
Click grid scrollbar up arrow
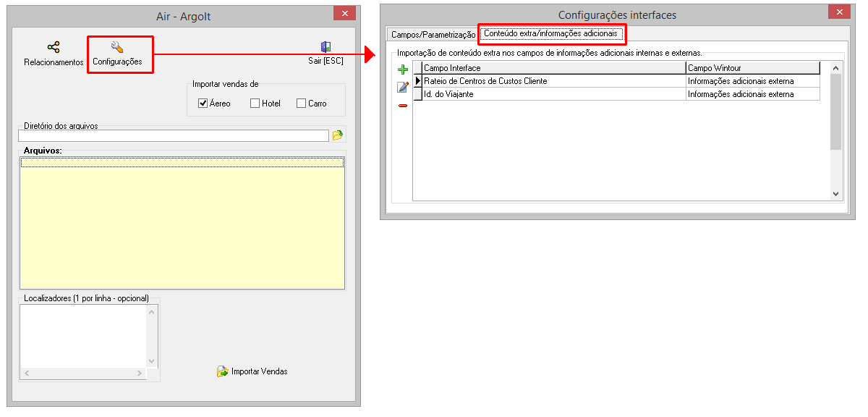(836, 68)
